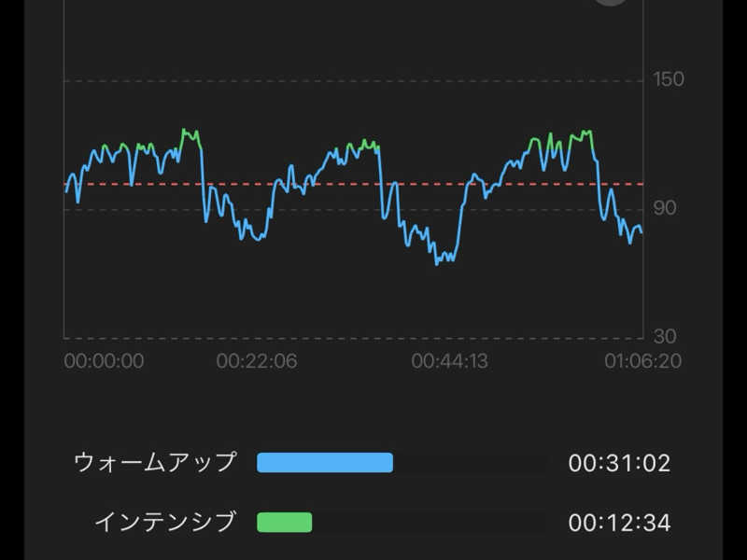
Task: Tap the first green peak on the graph
Action: pos(191,134)
